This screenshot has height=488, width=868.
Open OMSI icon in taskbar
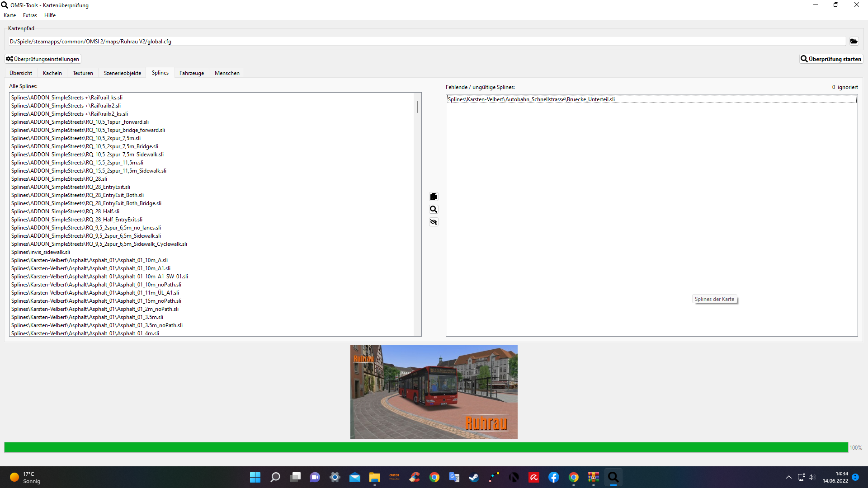click(394, 477)
